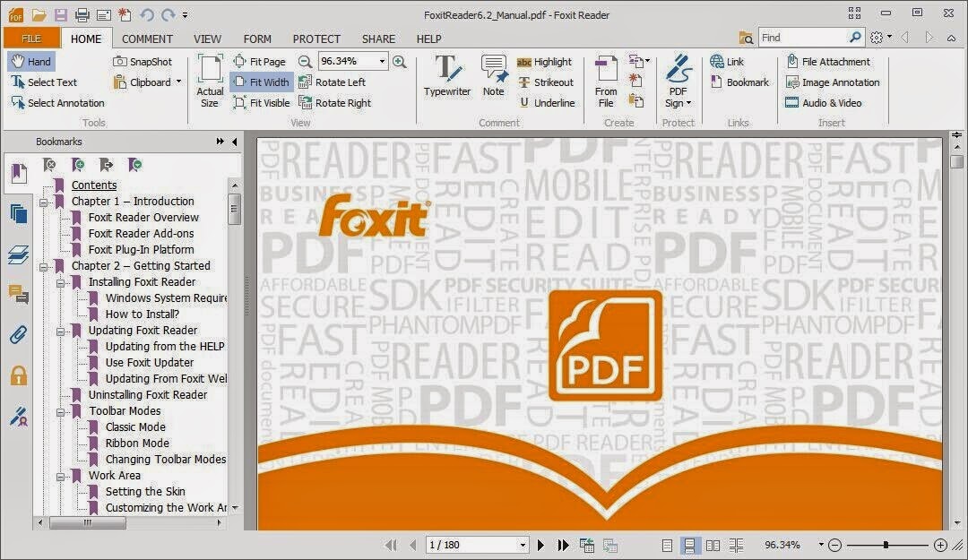Screen dimensions: 968x560
Task: Set view to Actual Size
Action: (210, 81)
